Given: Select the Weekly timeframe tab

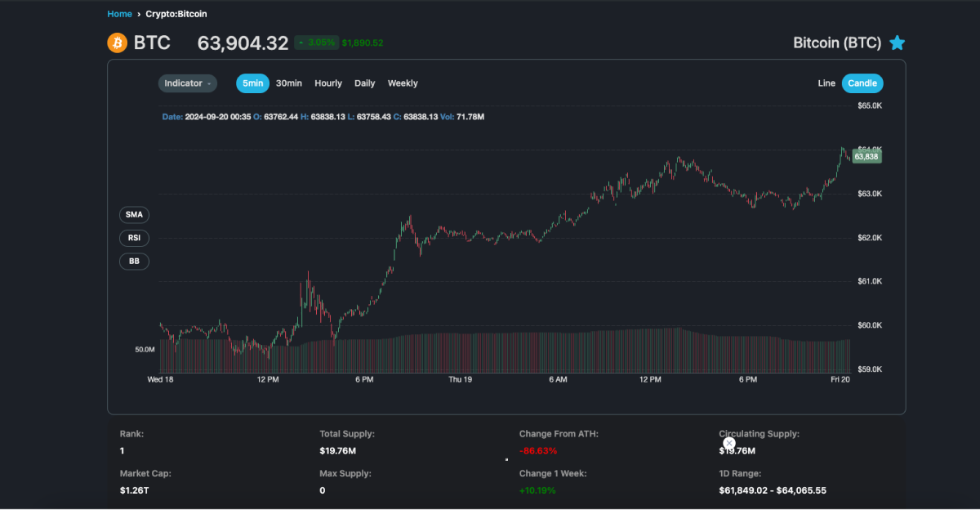Looking at the screenshot, I should [402, 83].
